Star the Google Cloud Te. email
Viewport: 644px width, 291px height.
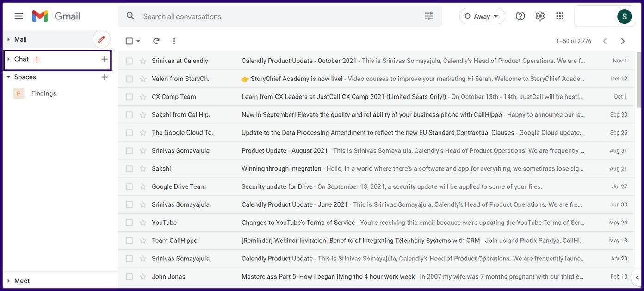point(143,133)
